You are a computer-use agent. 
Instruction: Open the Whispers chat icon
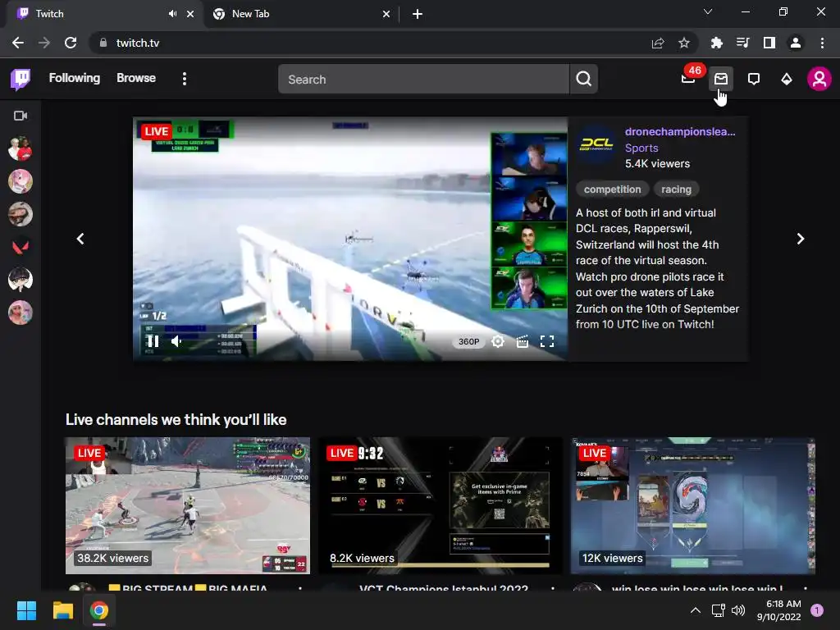[754, 80]
